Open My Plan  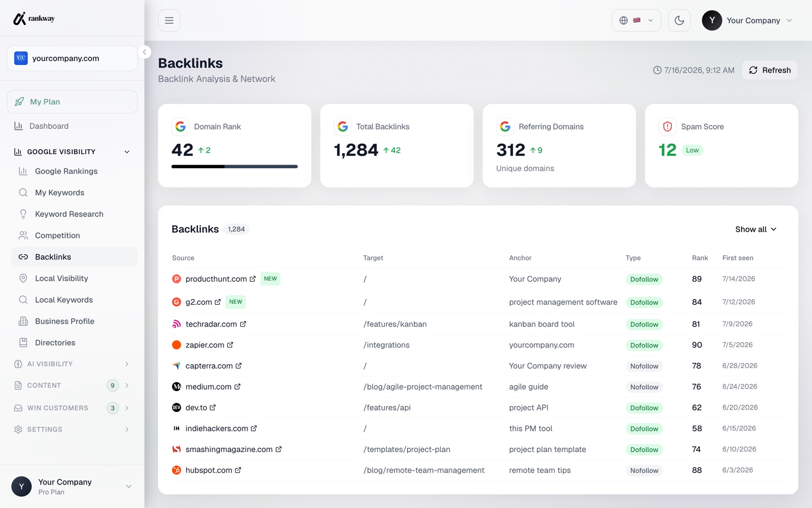click(72, 102)
